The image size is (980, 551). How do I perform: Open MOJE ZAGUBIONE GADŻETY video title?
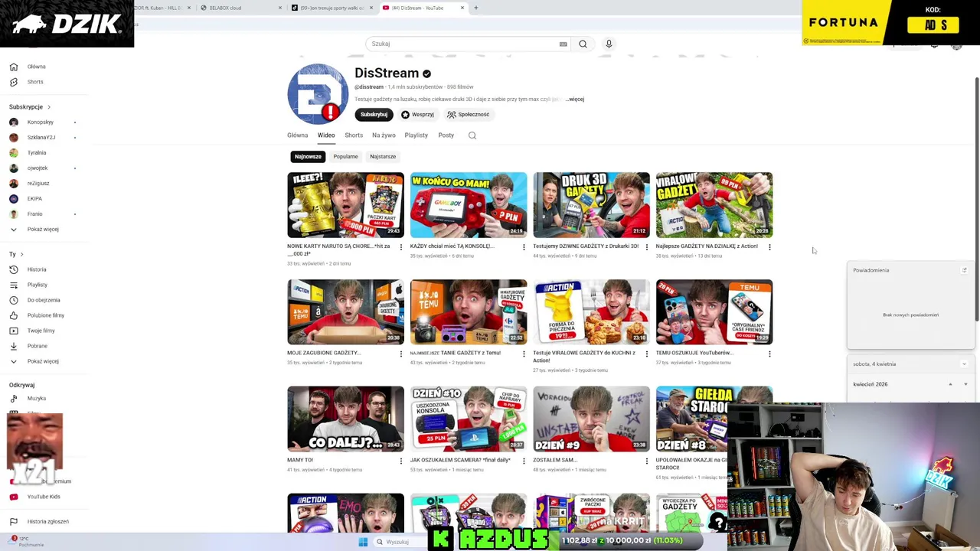point(324,354)
